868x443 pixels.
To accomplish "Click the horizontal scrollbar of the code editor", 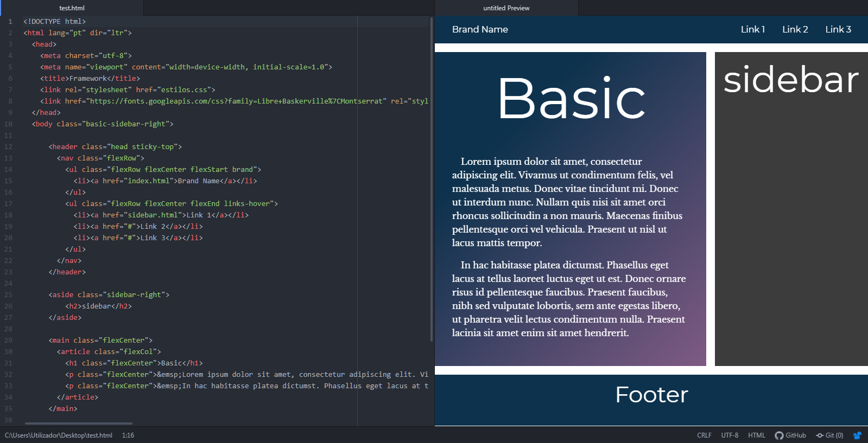I will point(79,423).
